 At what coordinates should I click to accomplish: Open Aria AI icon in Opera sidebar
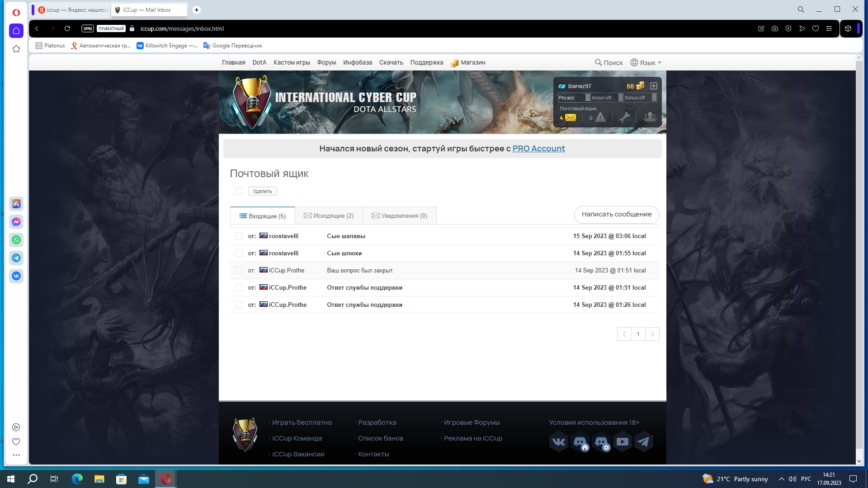16,204
